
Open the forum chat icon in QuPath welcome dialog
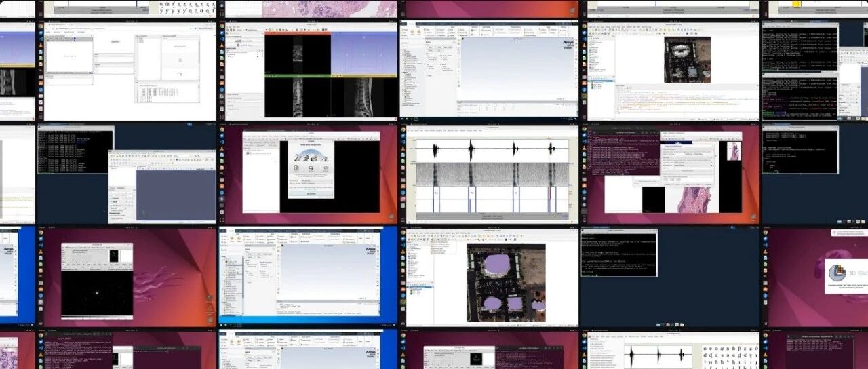(311, 168)
